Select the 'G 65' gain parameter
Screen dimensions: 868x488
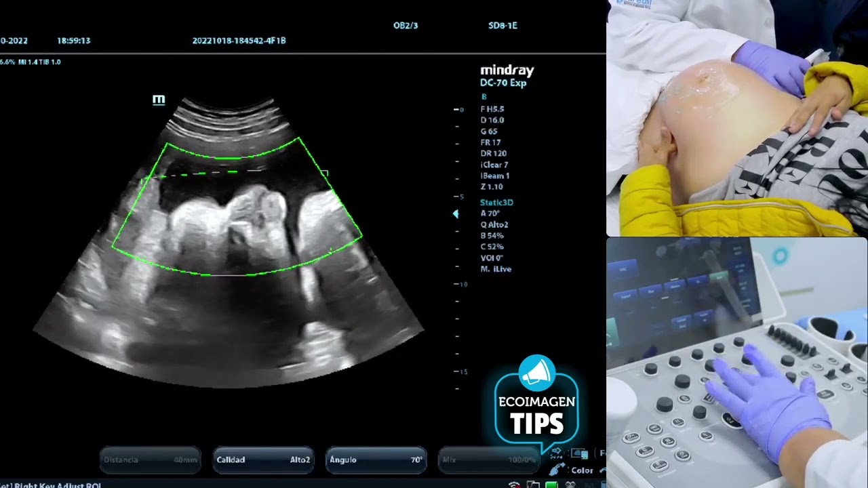pyautogui.click(x=489, y=131)
